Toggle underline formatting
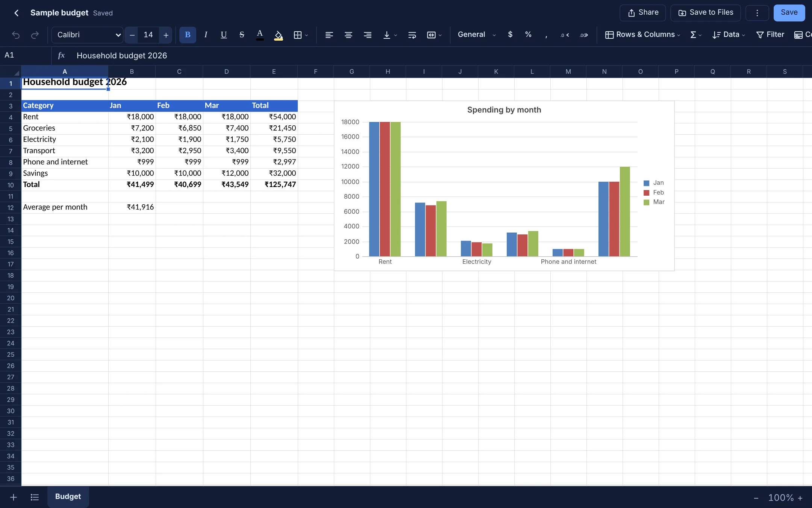 pos(224,35)
